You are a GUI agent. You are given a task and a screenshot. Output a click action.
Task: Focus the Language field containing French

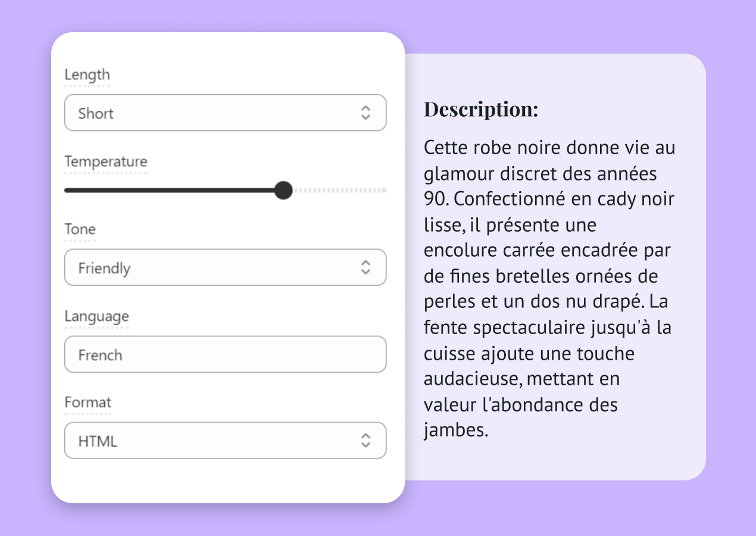225,354
